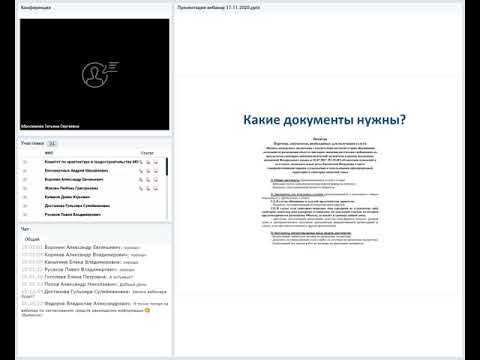Select participant Комитет по архитектуре и градостроительству
Image resolution: width=480 pixels, height=360 pixels.
pos(92,162)
